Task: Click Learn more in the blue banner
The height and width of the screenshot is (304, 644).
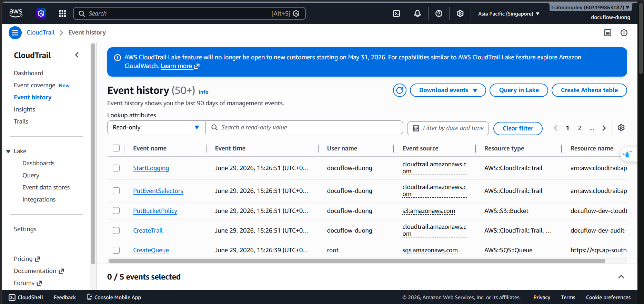Action: click(x=180, y=66)
